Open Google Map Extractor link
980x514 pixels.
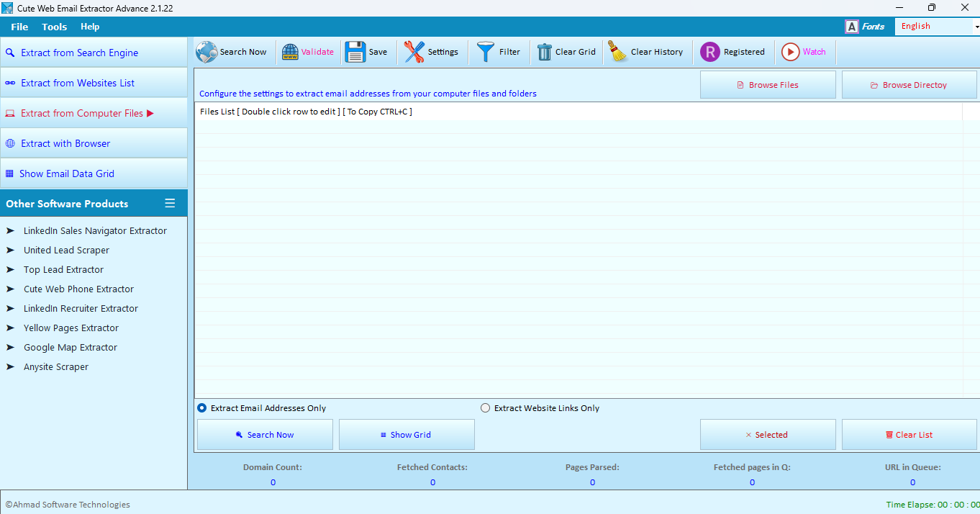[71, 347]
